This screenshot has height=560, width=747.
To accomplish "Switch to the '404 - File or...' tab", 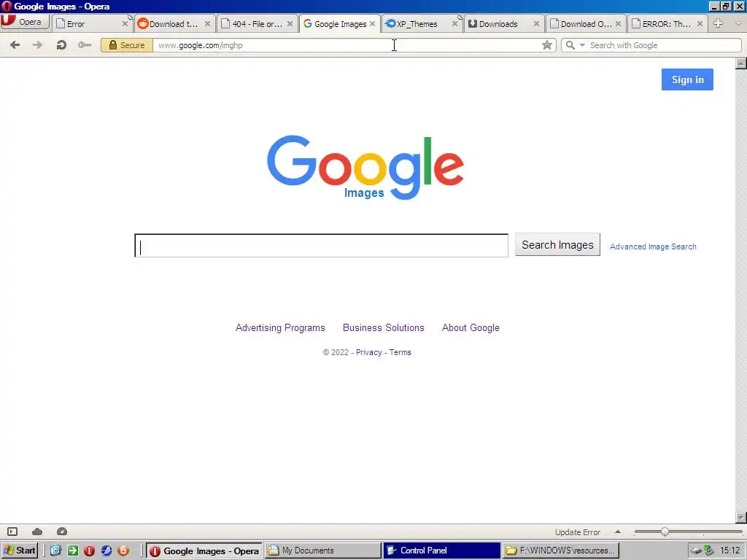I will coord(257,24).
